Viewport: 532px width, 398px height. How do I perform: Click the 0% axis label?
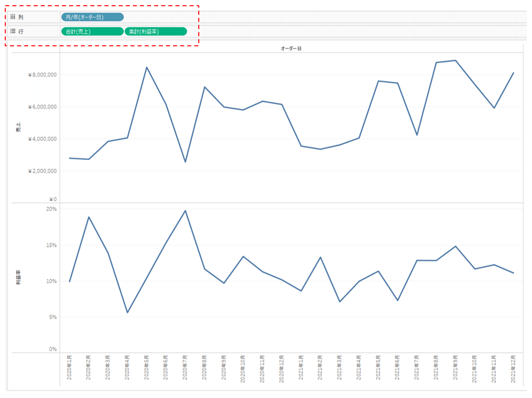click(53, 349)
